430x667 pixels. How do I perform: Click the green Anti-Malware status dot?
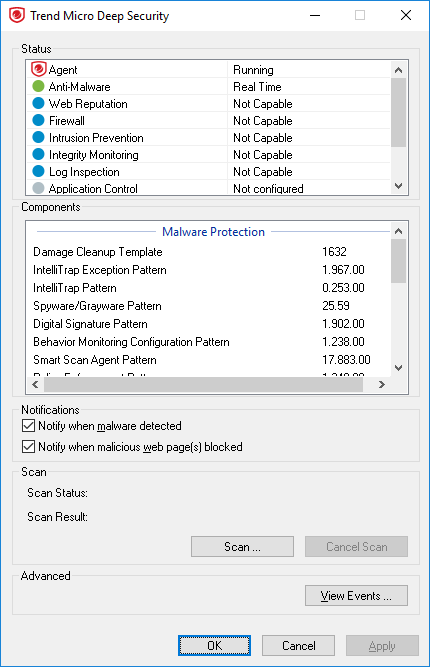click(x=38, y=86)
